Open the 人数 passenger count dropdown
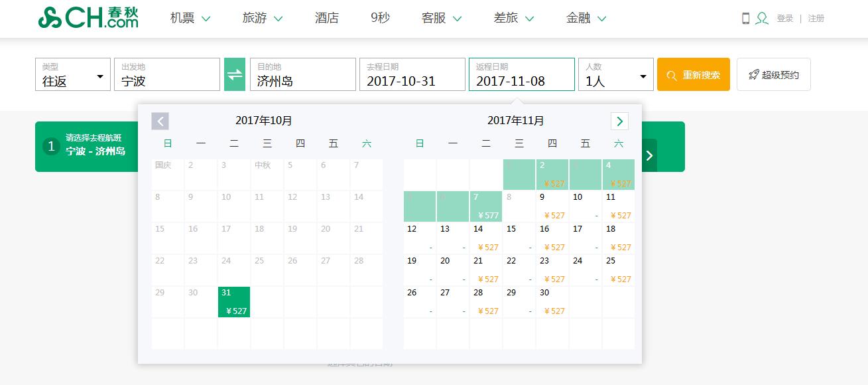The height and width of the screenshot is (385, 868). tap(615, 75)
